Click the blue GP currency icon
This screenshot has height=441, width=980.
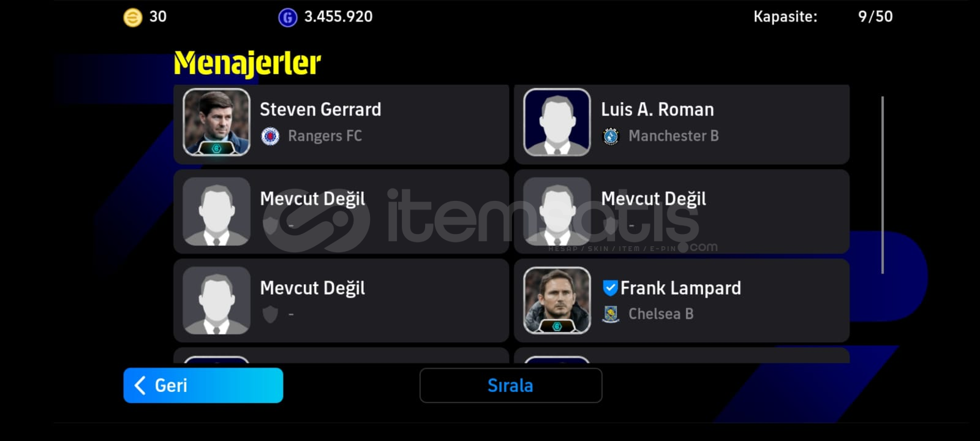(x=287, y=17)
